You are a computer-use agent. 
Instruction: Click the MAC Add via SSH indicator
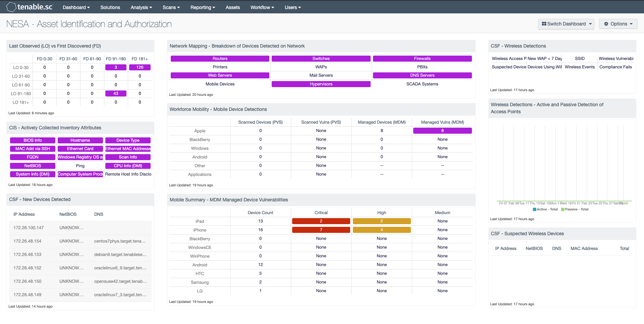coord(33,149)
